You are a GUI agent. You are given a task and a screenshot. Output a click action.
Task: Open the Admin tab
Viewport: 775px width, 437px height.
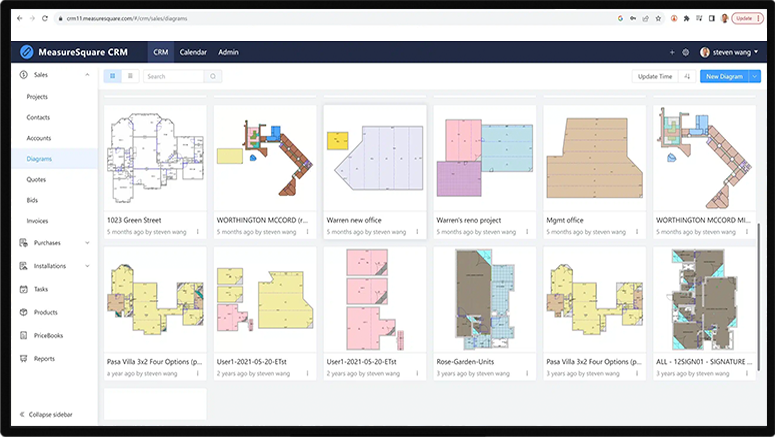pyautogui.click(x=228, y=52)
